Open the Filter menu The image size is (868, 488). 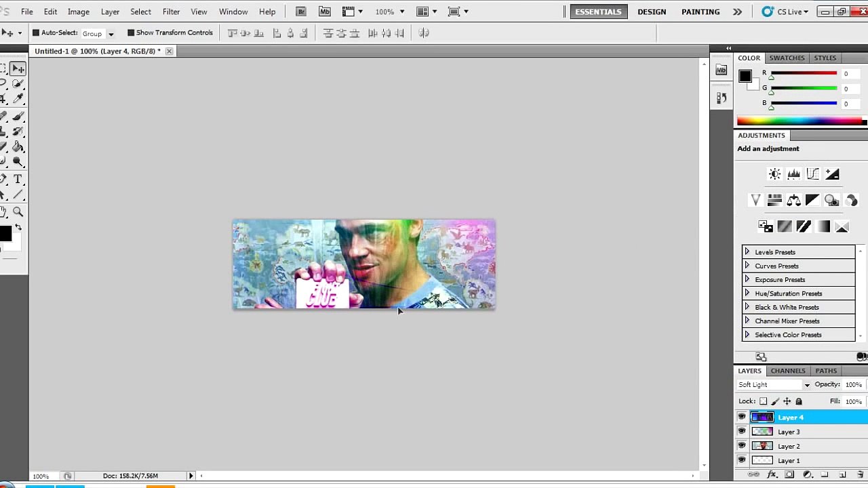pos(171,12)
